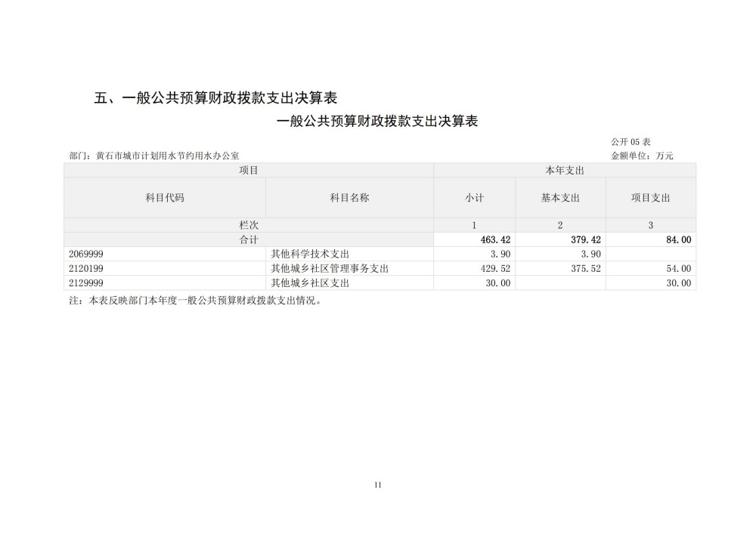
Task: Select the 其他科学技术支出 row name
Action: coord(310,254)
